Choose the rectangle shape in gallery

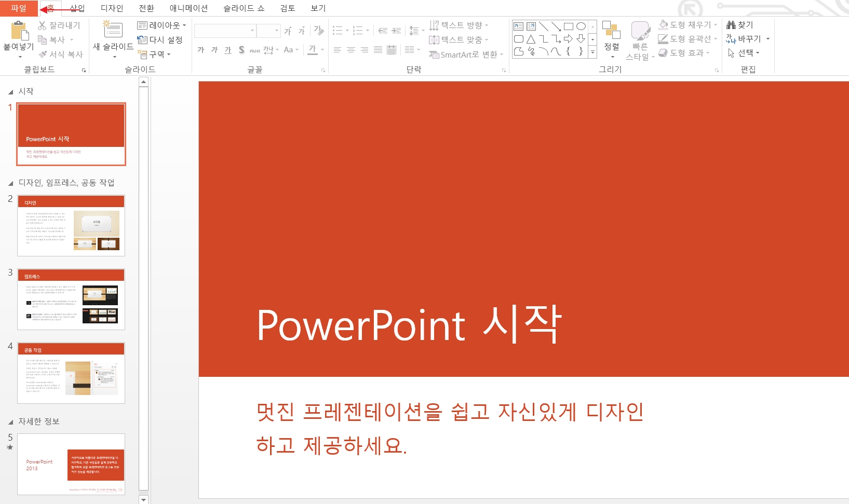[568, 26]
